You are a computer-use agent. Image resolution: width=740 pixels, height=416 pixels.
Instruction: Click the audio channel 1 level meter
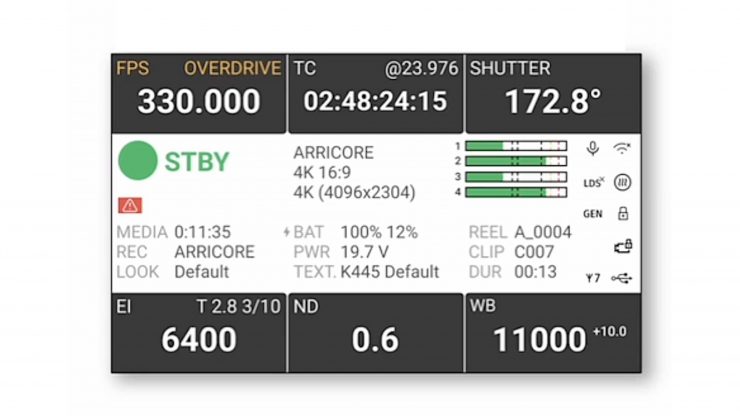click(515, 146)
